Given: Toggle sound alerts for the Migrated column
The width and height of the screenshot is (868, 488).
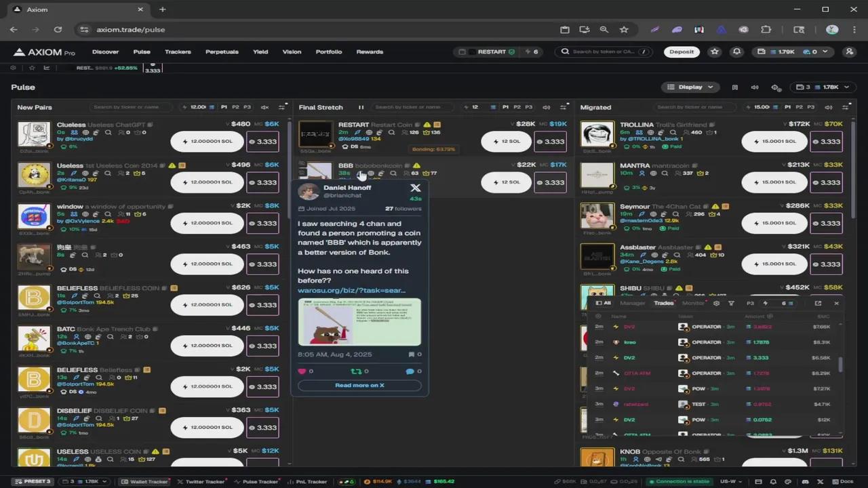Looking at the screenshot, I should 829,106.
